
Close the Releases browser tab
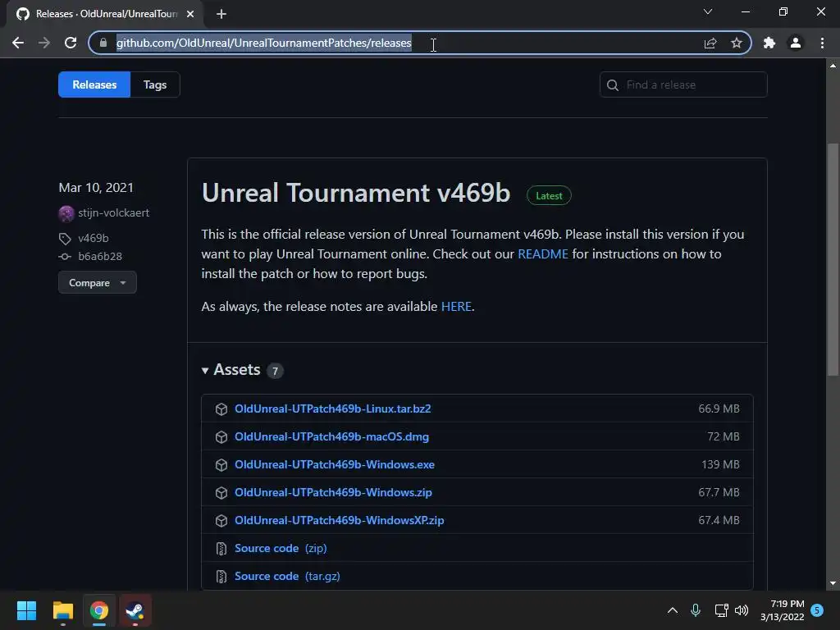pyautogui.click(x=190, y=14)
